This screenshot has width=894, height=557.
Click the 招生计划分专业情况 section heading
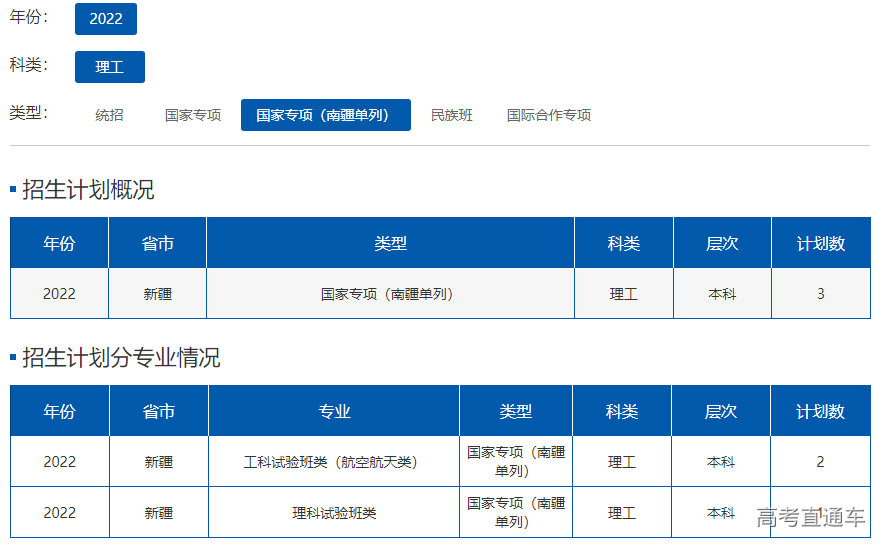121,358
